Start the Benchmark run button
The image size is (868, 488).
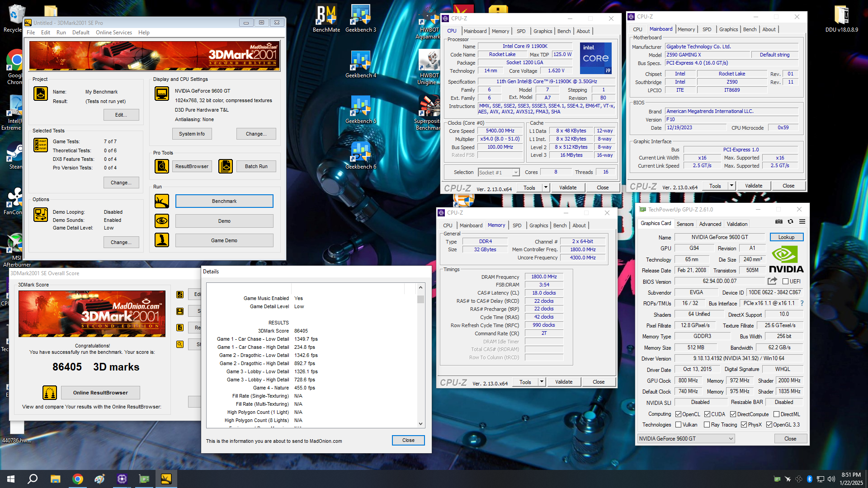[x=224, y=201]
